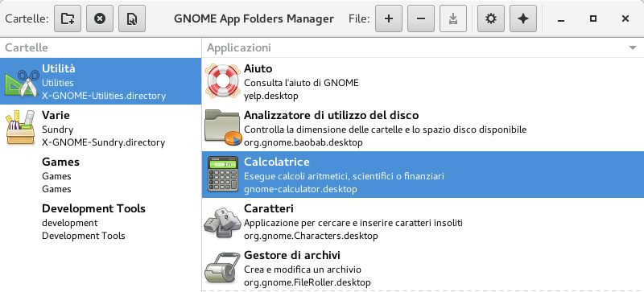Select the Varie folder name

pos(56,115)
